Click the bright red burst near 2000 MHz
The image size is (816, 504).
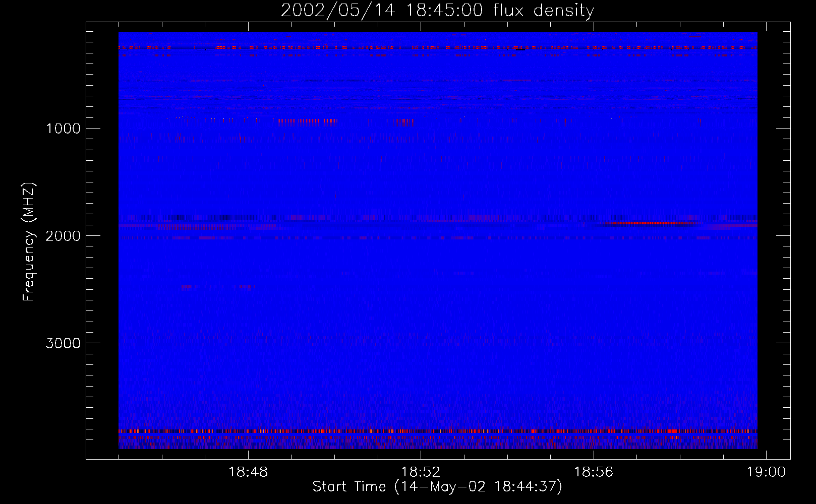(x=651, y=223)
